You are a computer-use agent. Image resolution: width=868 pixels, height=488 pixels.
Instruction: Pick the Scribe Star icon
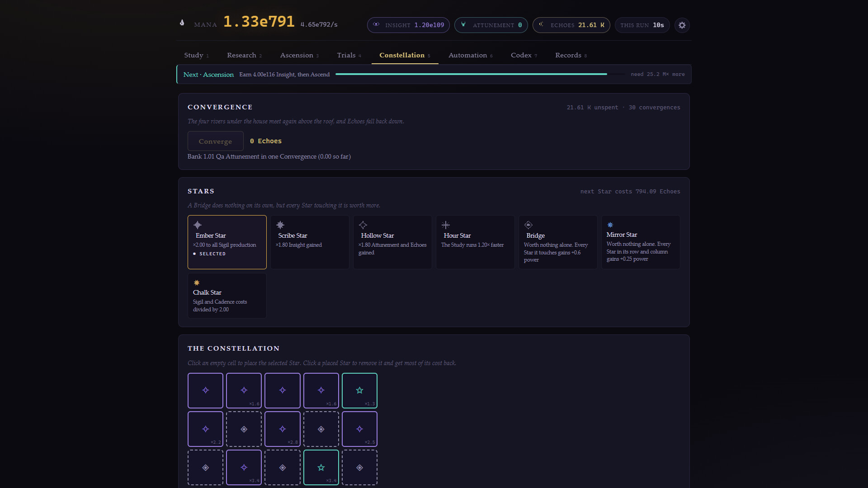point(280,225)
